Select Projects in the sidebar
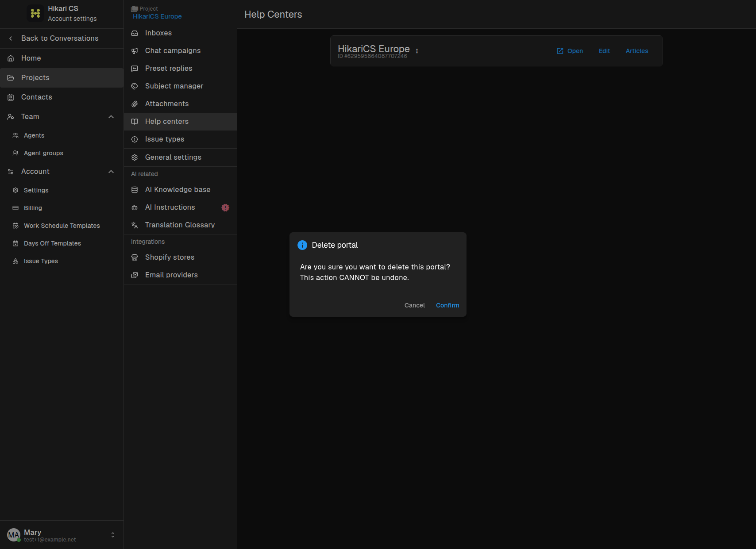Image resolution: width=756 pixels, height=549 pixels. point(62,78)
